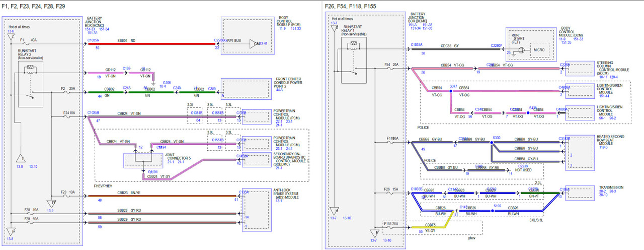The width and height of the screenshot is (644, 250).
Task: Click splice S426
Action: (533, 107)
